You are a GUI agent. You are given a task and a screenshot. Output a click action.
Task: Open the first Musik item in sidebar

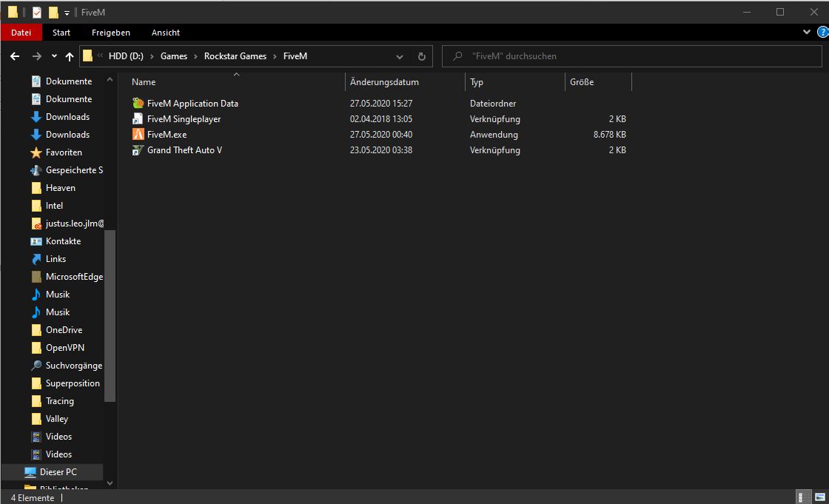click(58, 294)
